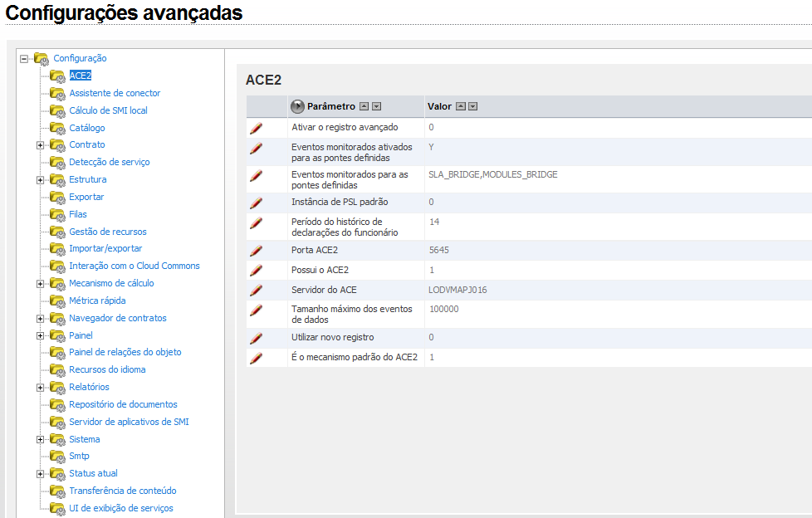The image size is (812, 518).
Task: Click folder icon of Métrica rápida
Action: coord(57,301)
